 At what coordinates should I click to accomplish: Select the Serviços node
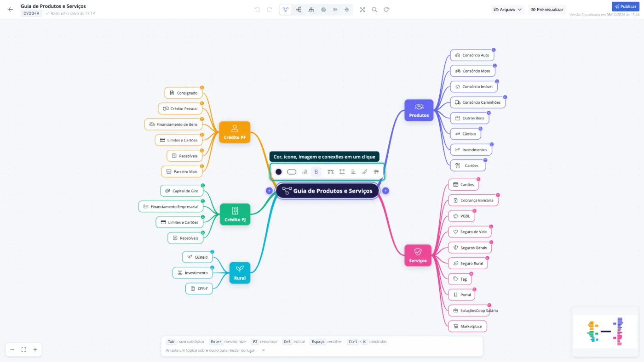tap(418, 255)
